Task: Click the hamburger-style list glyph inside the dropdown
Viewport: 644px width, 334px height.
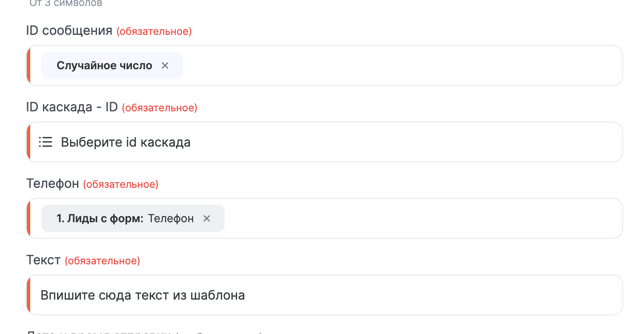Action: click(45, 142)
